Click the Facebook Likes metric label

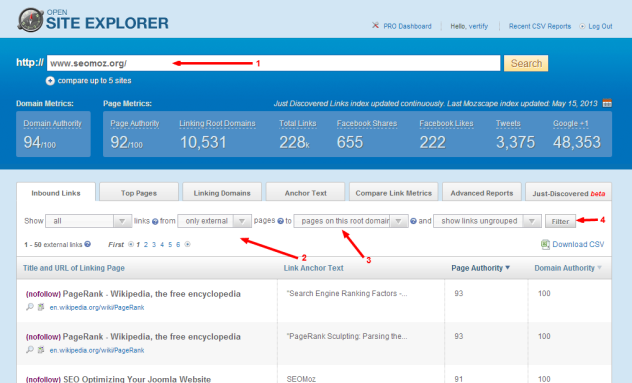(446, 123)
